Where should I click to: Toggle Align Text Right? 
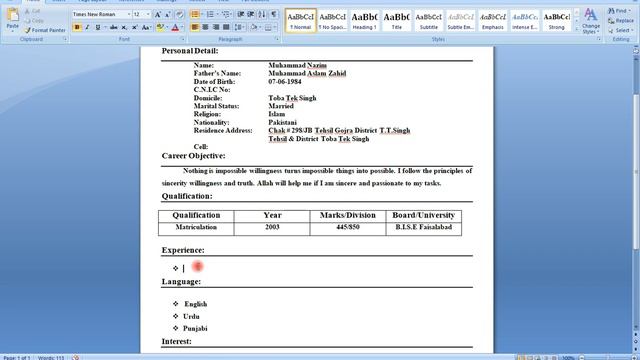point(216,27)
